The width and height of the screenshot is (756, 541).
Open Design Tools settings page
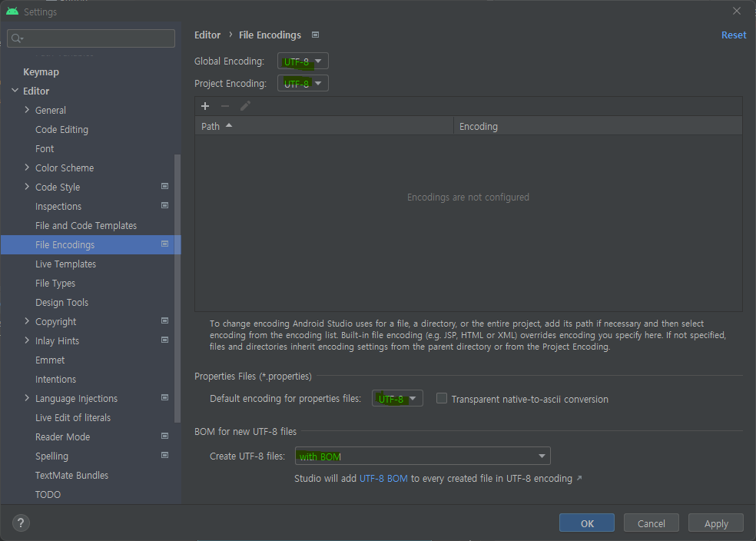(61, 302)
